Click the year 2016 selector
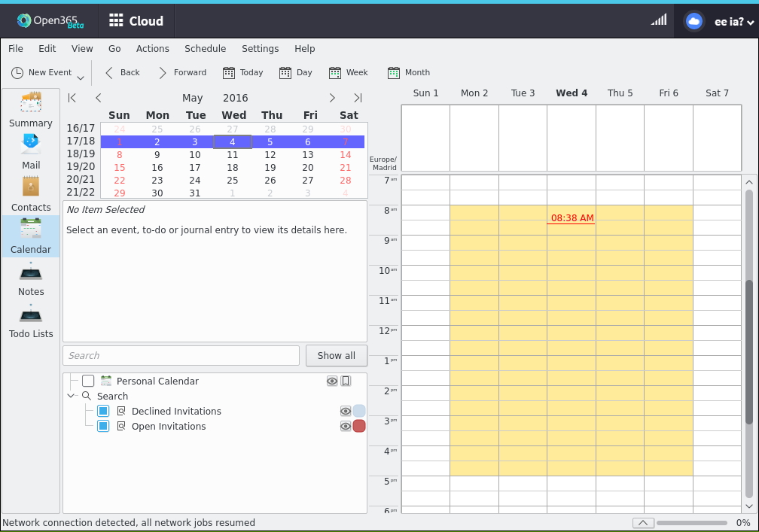The height and width of the screenshot is (532, 759). coord(235,98)
